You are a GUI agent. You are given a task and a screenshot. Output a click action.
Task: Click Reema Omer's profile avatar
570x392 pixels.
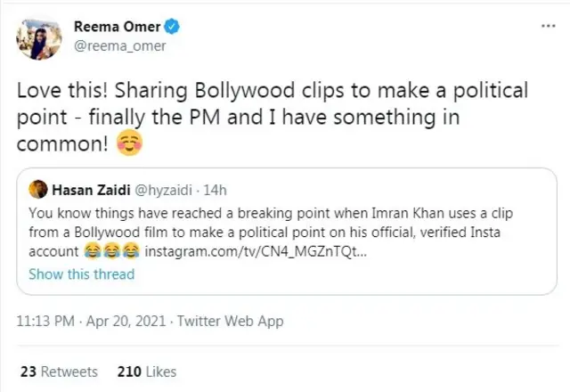pos(39,37)
